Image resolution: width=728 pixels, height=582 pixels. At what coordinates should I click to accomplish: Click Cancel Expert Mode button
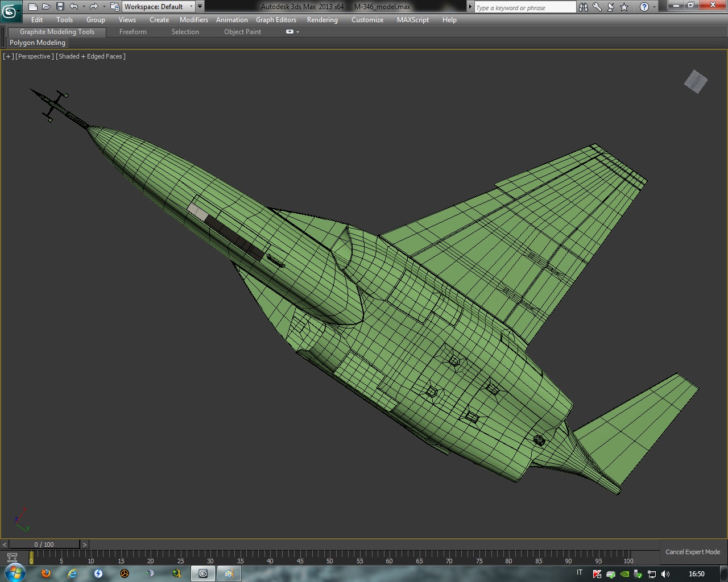(692, 552)
